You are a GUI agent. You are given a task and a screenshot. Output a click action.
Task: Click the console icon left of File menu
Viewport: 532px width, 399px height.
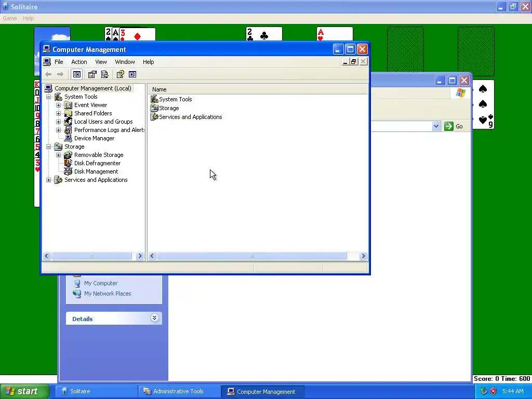click(47, 62)
